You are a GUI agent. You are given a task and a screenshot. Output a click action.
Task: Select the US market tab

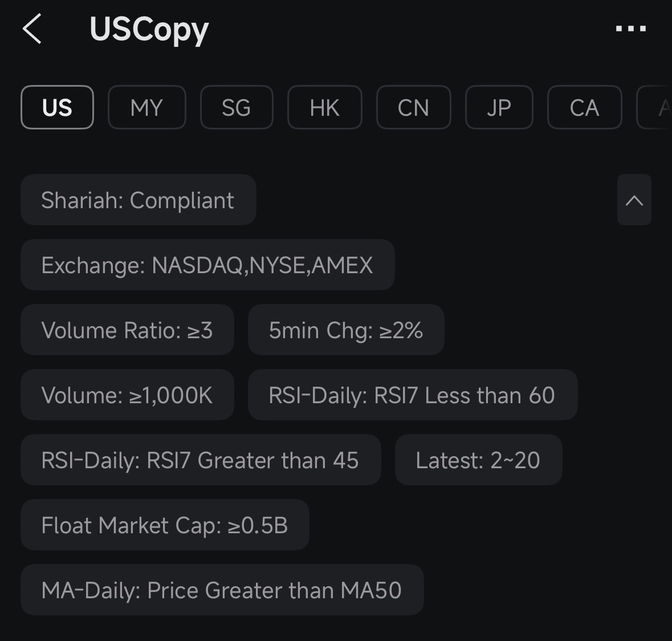(57, 107)
